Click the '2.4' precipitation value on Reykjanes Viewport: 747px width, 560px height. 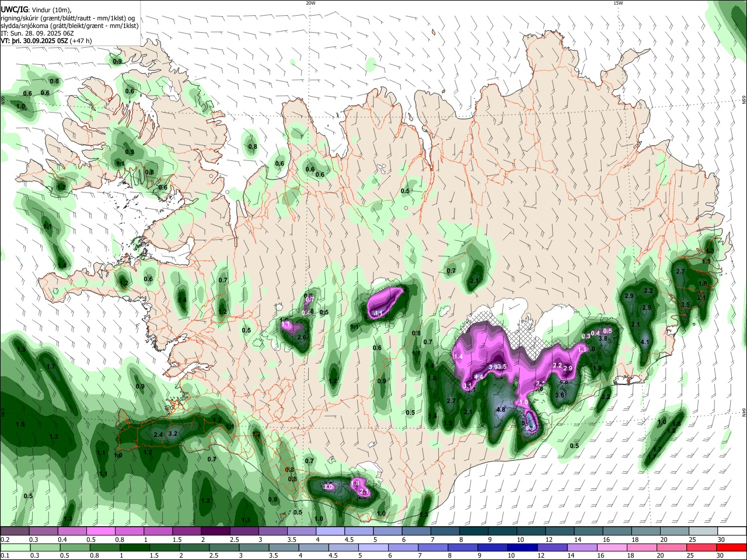[x=158, y=435]
